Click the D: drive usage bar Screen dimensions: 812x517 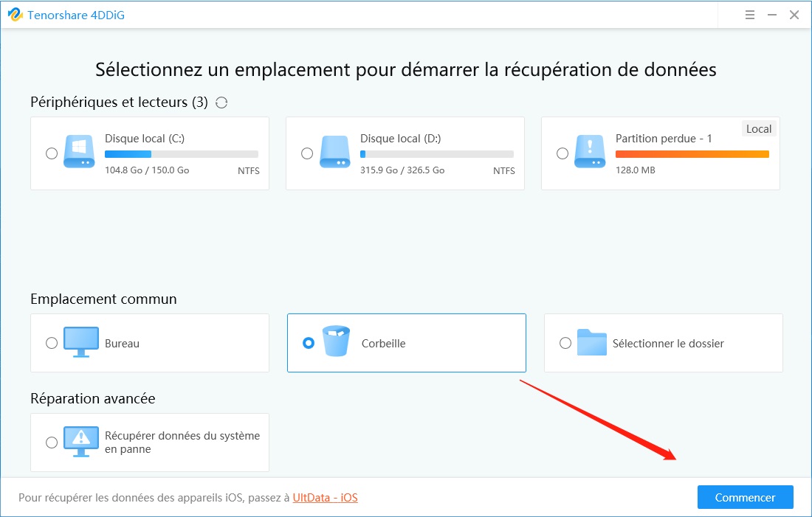(436, 154)
